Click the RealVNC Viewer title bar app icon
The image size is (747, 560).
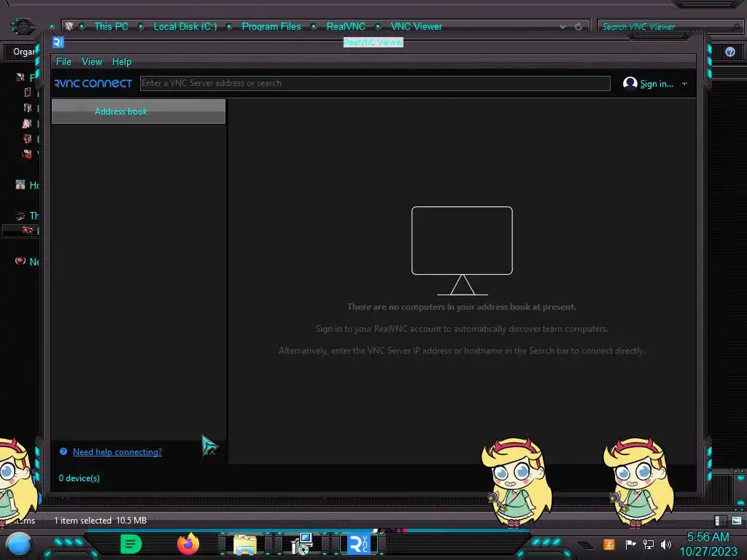(x=58, y=42)
